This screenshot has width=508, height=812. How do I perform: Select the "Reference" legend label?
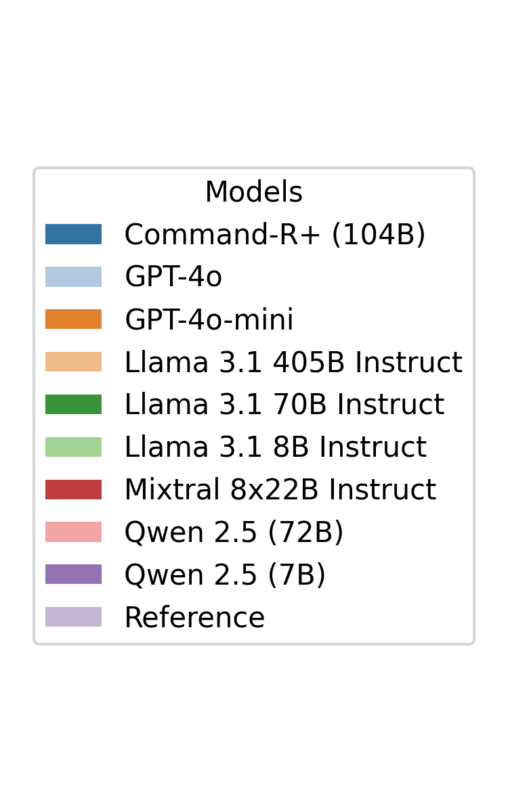point(194,618)
